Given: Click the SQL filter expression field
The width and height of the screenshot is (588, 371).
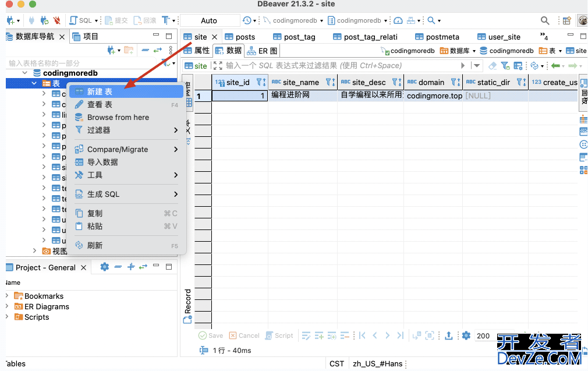Looking at the screenshot, I should 341,66.
